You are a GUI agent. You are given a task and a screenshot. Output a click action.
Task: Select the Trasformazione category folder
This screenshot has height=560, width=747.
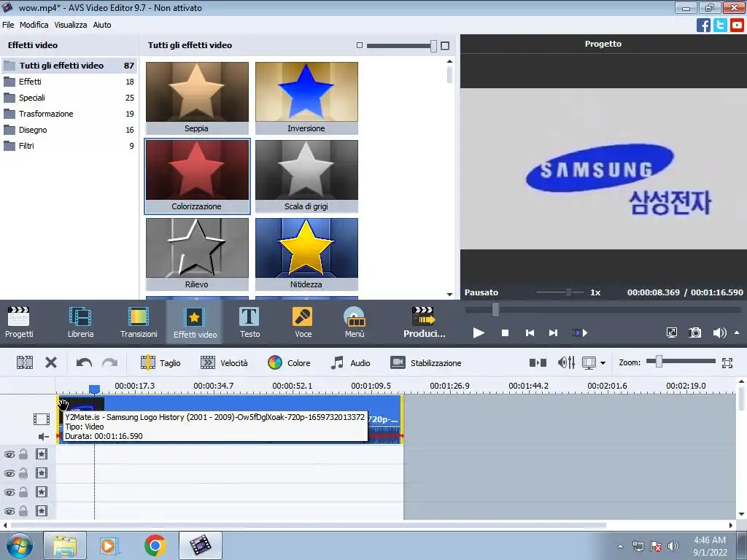(69, 114)
